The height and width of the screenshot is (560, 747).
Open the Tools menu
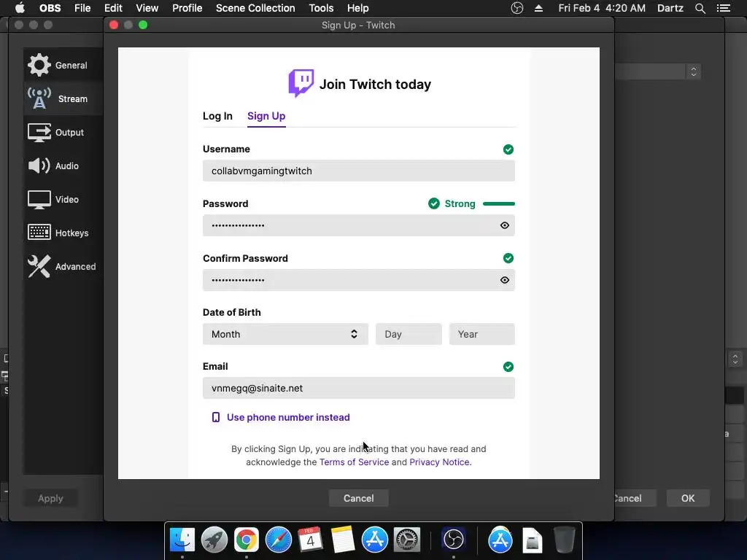pos(321,8)
